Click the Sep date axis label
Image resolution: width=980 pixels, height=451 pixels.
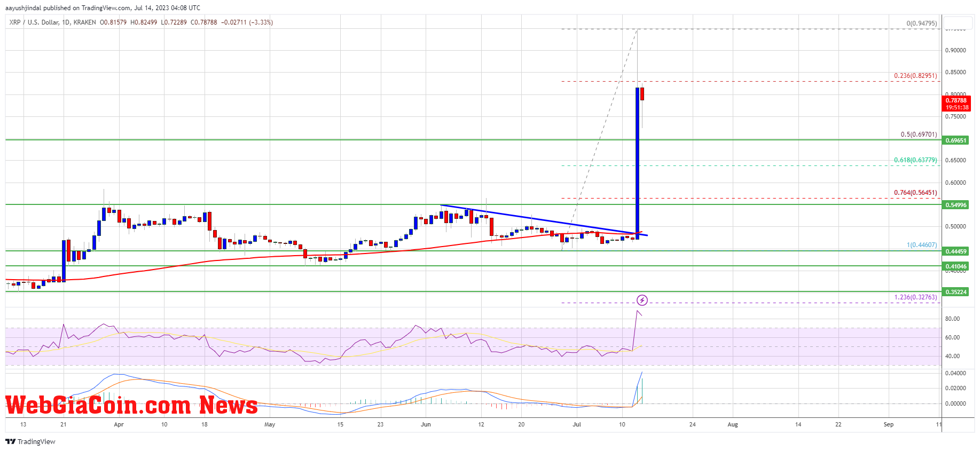tap(889, 425)
